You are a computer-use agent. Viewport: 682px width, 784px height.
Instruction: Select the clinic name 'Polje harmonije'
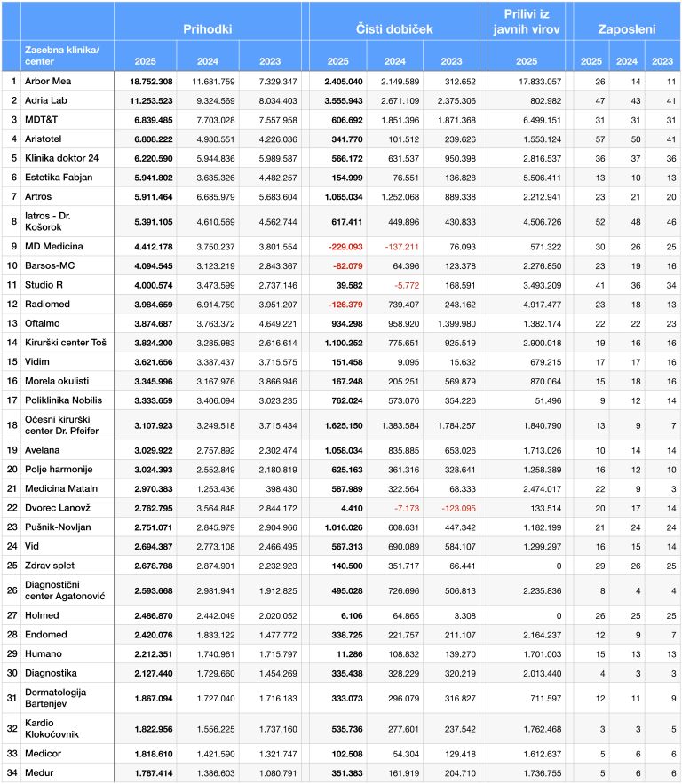pos(59,470)
